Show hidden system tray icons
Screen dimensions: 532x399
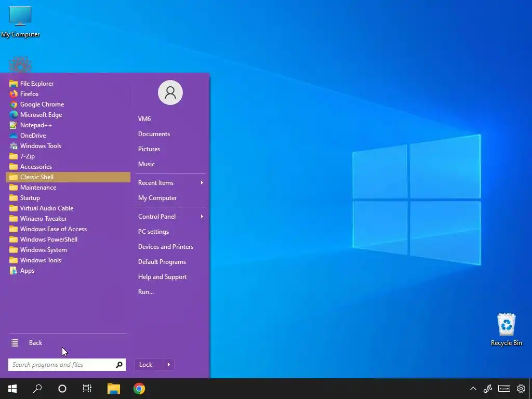point(473,389)
